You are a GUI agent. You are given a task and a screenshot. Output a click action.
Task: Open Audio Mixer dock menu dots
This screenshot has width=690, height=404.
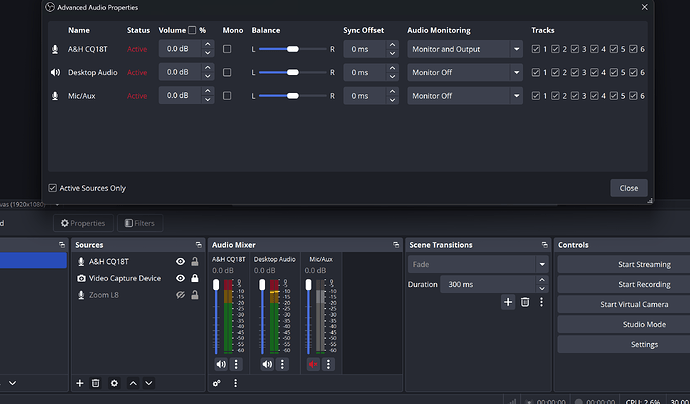click(235, 383)
